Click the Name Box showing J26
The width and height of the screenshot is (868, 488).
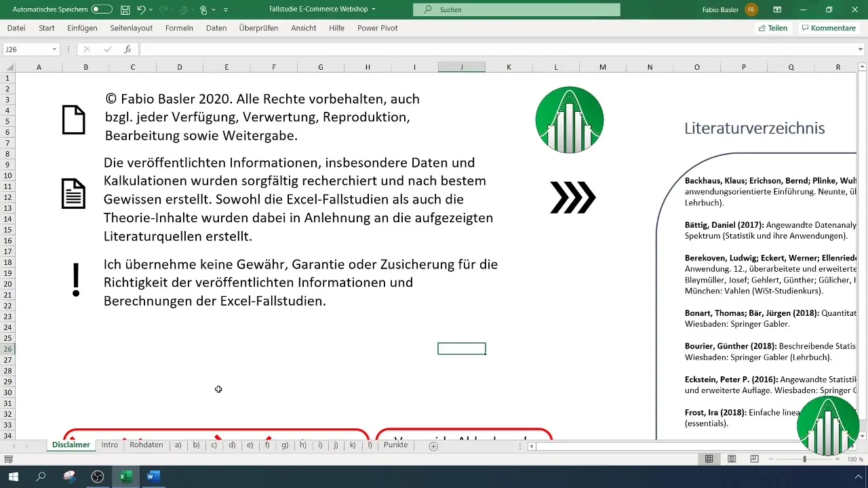(26, 49)
